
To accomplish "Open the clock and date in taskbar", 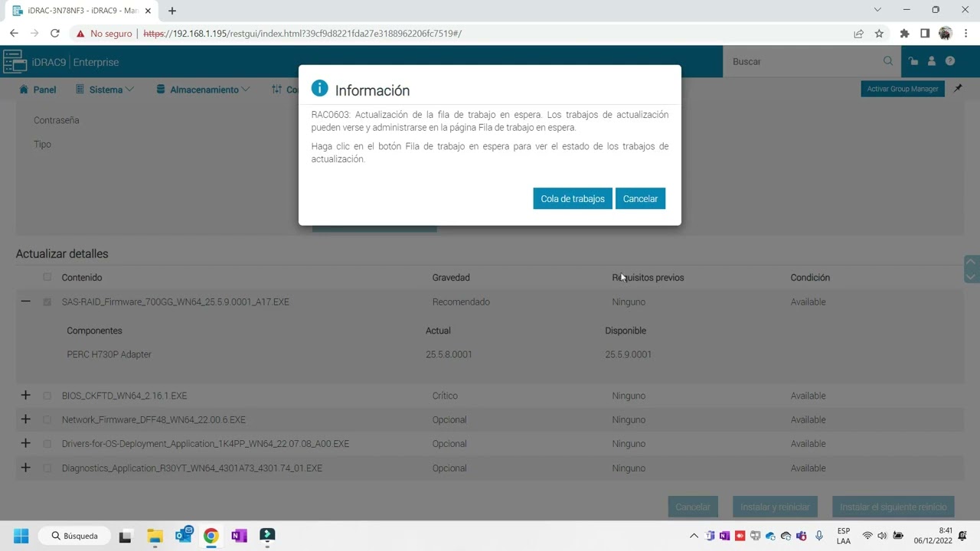I will click(933, 536).
